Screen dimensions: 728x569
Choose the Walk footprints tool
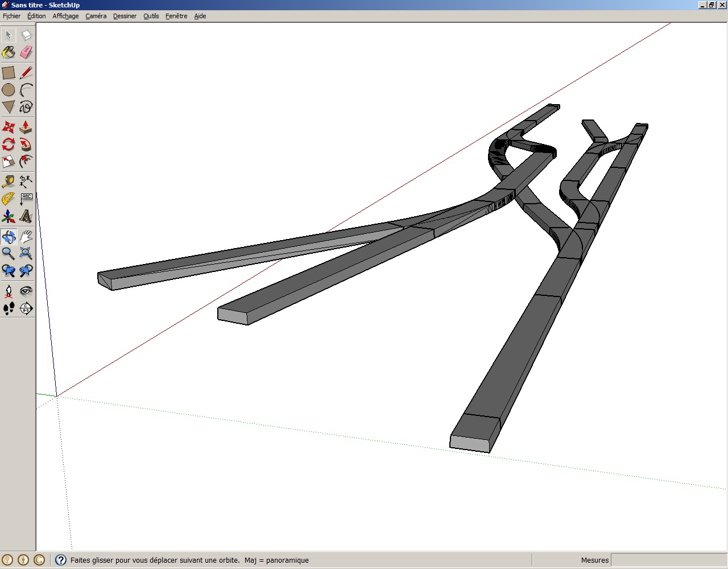9,308
